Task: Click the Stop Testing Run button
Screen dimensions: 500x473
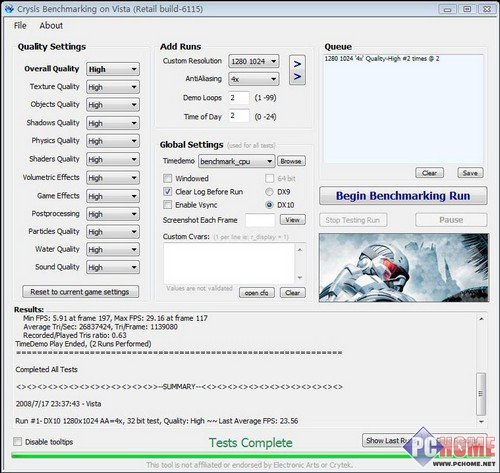Action: [353, 220]
